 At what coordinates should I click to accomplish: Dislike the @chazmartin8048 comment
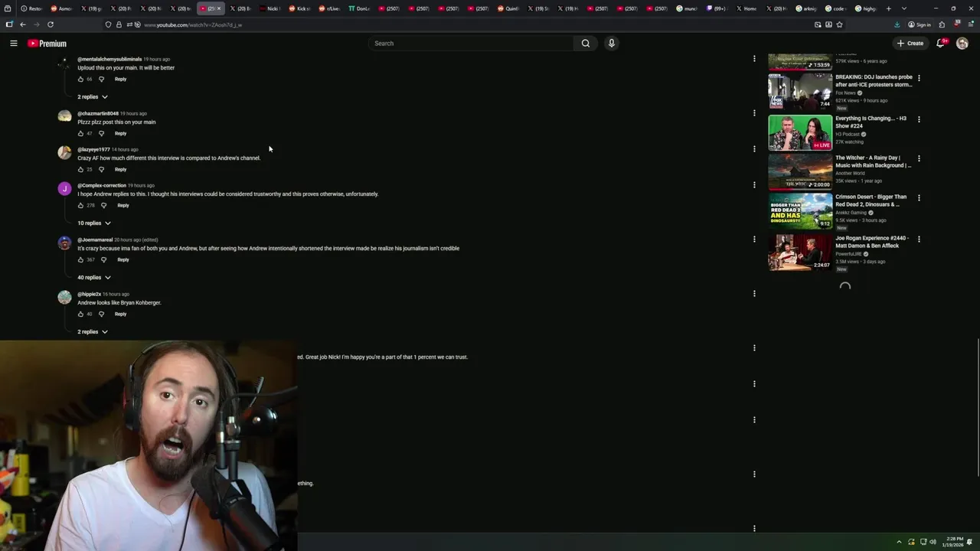[101, 133]
